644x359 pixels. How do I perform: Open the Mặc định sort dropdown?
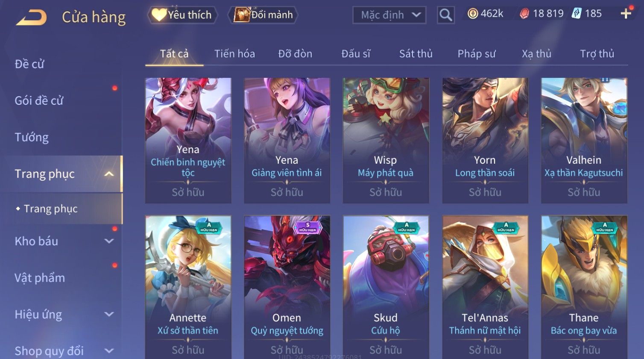click(389, 15)
